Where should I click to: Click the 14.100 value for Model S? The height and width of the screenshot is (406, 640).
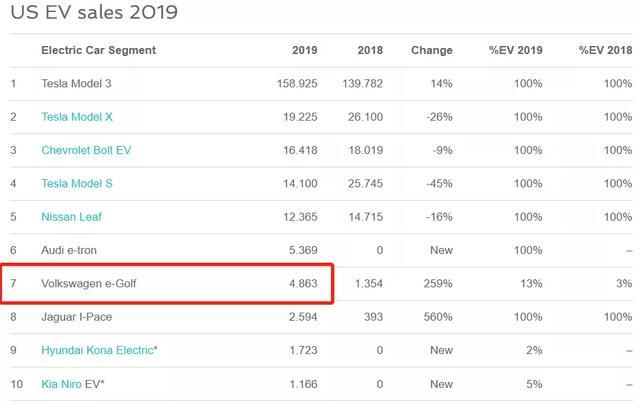pyautogui.click(x=300, y=184)
